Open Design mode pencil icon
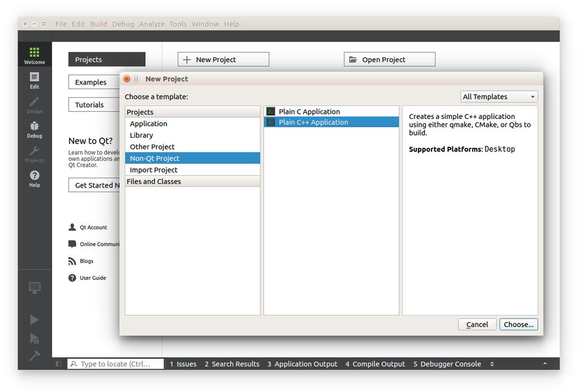The image size is (580, 392). click(x=35, y=102)
